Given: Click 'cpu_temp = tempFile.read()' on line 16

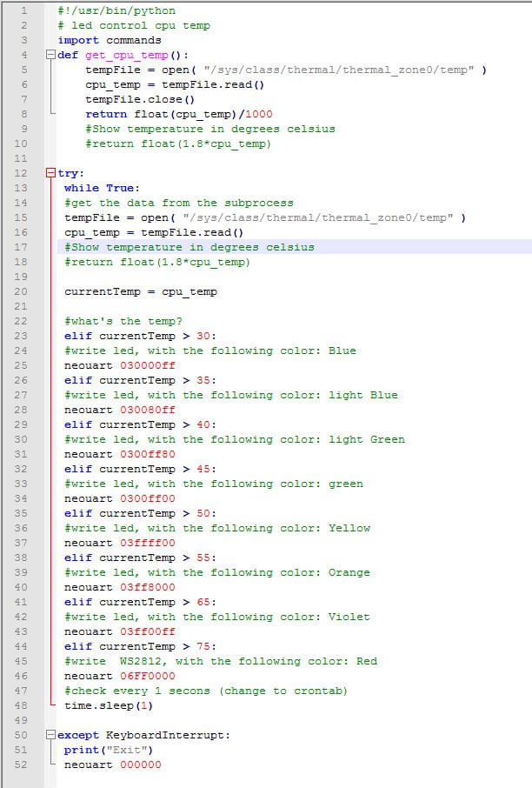Looking at the screenshot, I should point(154,233).
